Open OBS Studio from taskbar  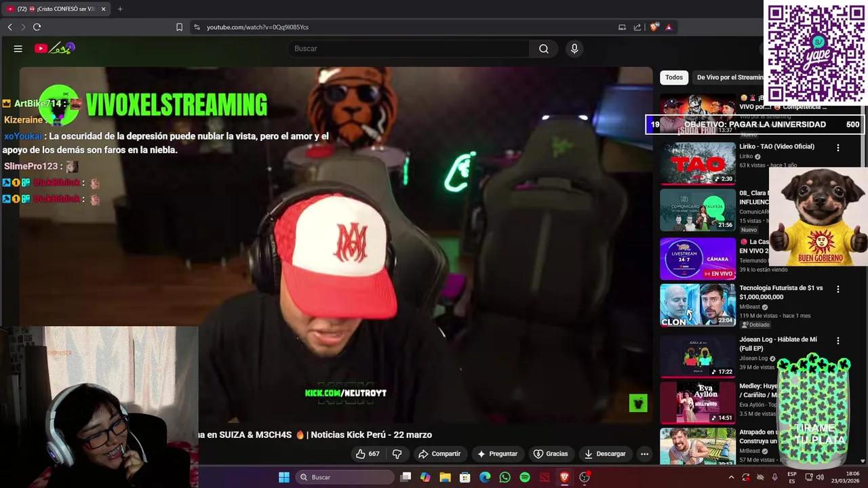pyautogui.click(x=585, y=477)
